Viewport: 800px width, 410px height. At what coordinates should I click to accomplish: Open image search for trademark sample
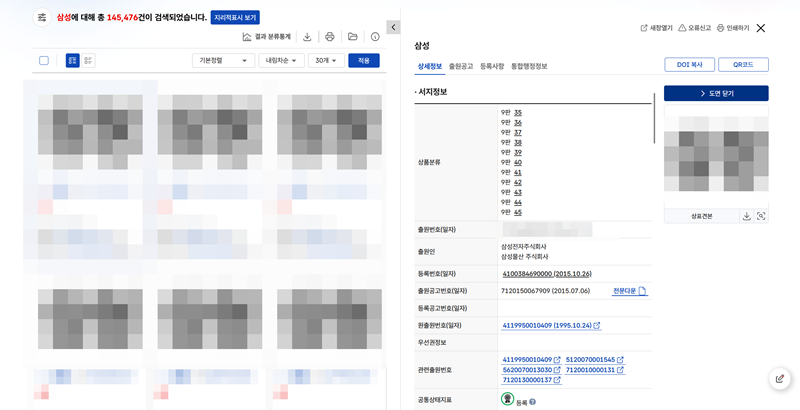point(761,216)
